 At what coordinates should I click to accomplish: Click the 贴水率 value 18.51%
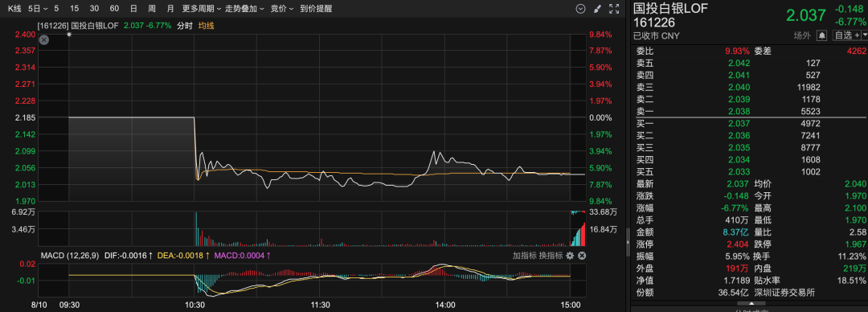coord(853,281)
